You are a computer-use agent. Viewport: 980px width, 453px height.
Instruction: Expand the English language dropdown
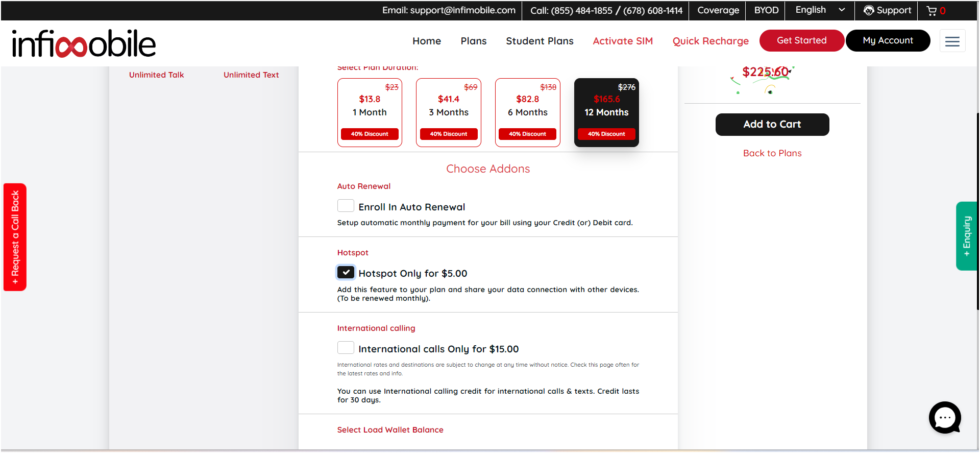click(x=820, y=10)
